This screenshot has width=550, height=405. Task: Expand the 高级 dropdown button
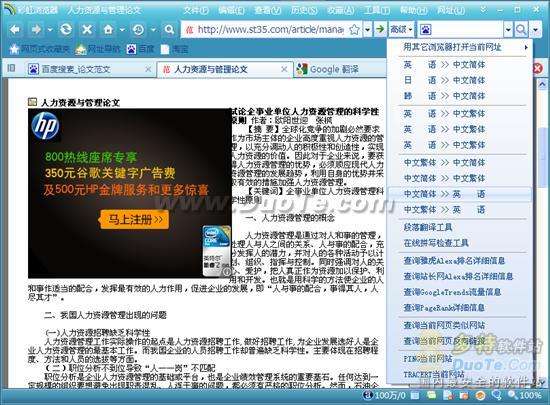[x=401, y=29]
